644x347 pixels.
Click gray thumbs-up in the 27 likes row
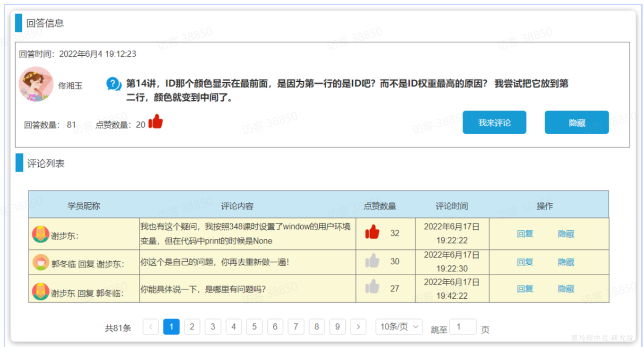372,286
